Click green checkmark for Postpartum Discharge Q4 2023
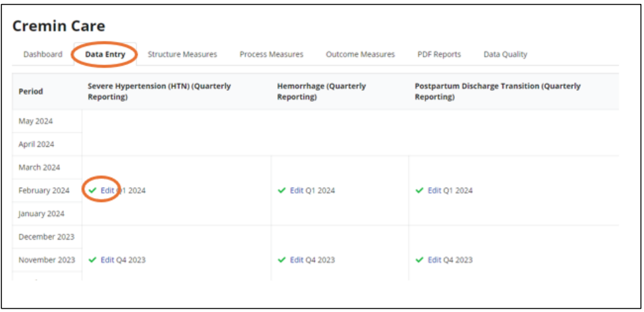The image size is (644, 312). [x=419, y=260]
